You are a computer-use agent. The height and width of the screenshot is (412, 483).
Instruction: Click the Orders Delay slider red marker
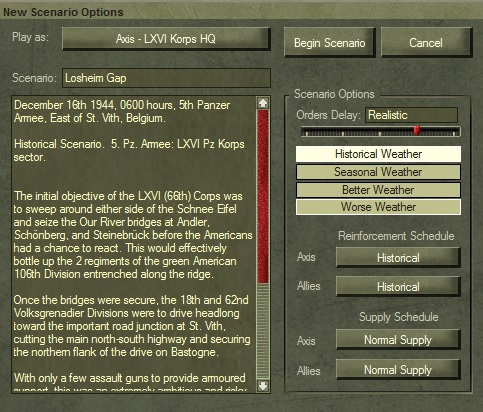[x=417, y=131]
